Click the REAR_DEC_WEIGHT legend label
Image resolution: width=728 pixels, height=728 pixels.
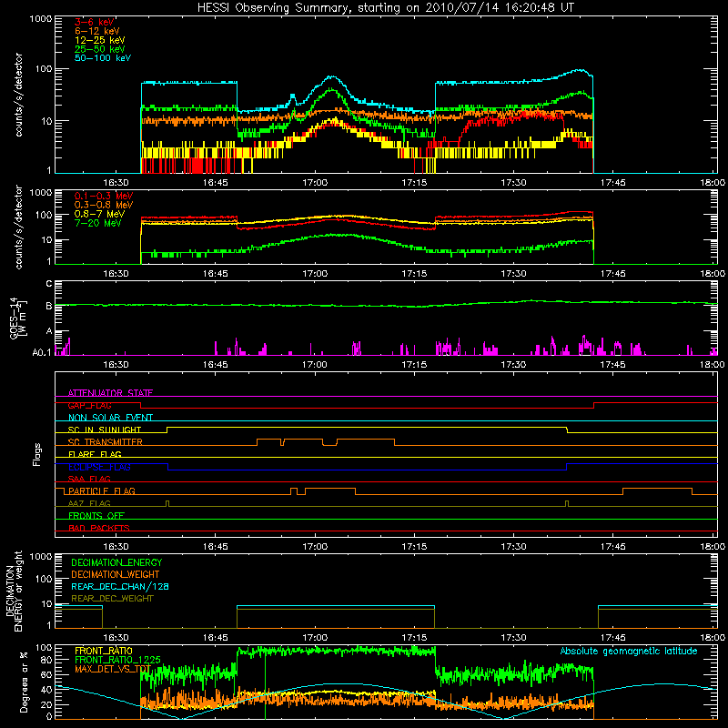[x=112, y=599]
